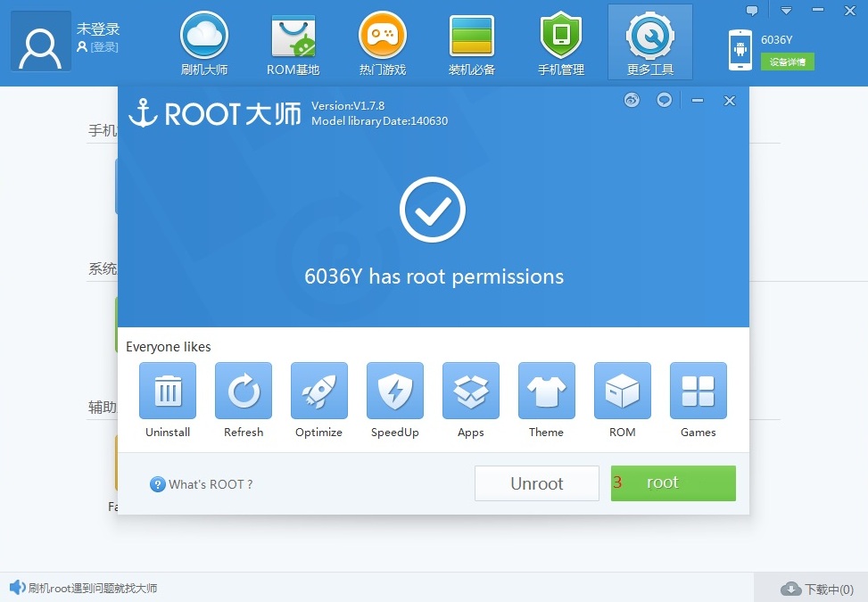Open the Games grid icon
The width and height of the screenshot is (868, 602).
(699, 391)
